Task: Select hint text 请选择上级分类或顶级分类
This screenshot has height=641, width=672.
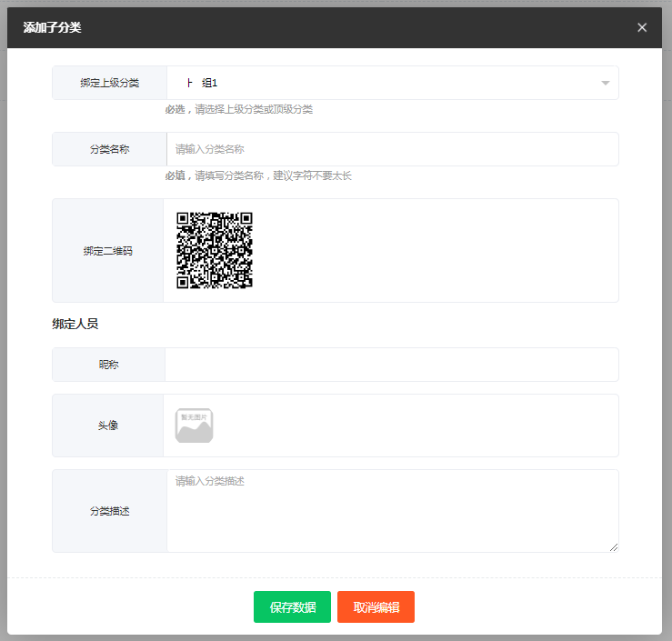Action: pyautogui.click(x=254, y=109)
